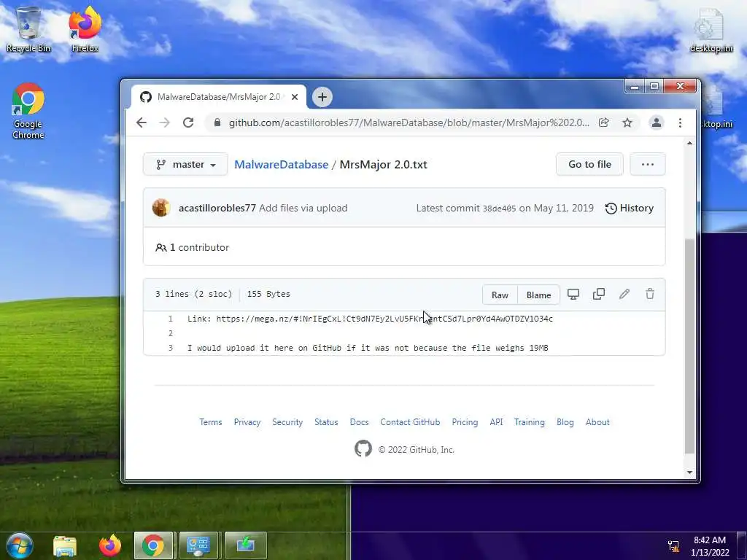Go back with Chrome's back arrow

(142, 122)
